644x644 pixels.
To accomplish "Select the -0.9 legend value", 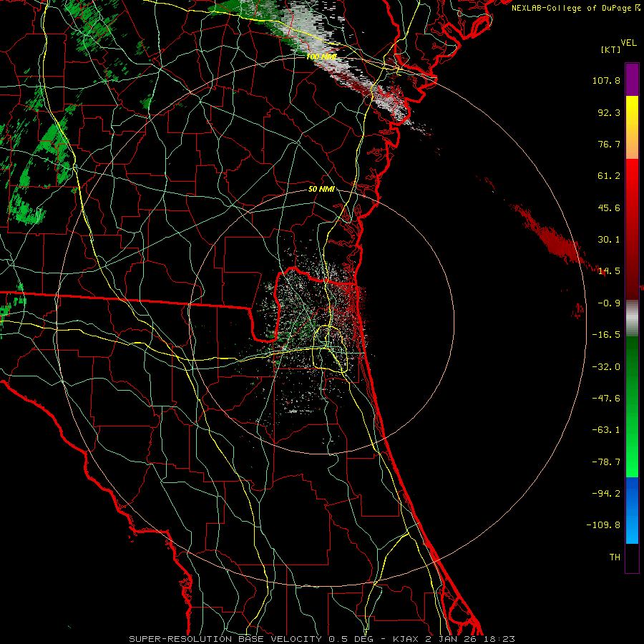I will pyautogui.click(x=606, y=303).
